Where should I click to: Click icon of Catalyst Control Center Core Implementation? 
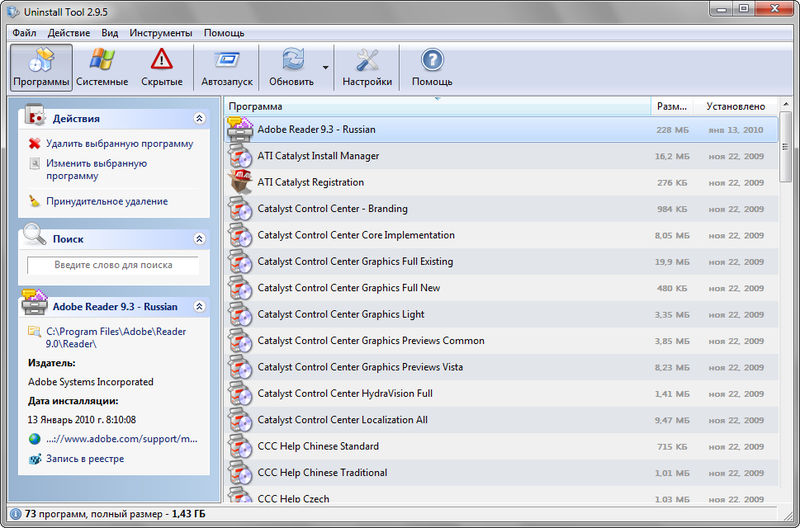pyautogui.click(x=240, y=235)
